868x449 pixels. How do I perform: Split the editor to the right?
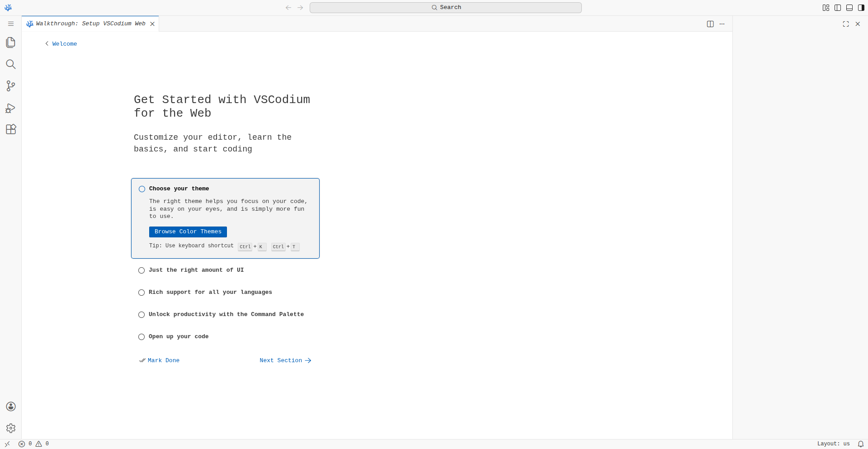(x=710, y=24)
